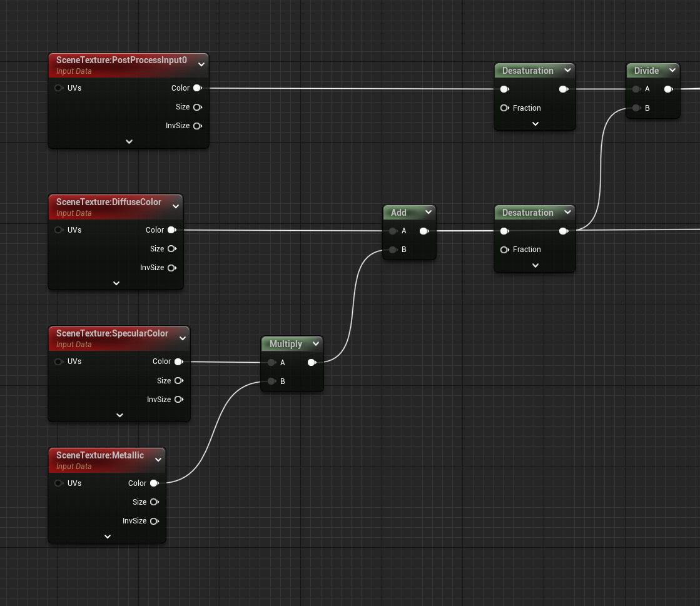Expand lower Desaturation node bottom arrow
700x606 pixels.
point(535,266)
